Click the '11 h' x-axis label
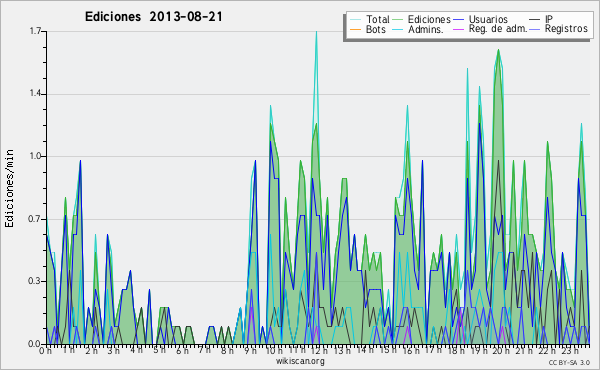 (297, 350)
